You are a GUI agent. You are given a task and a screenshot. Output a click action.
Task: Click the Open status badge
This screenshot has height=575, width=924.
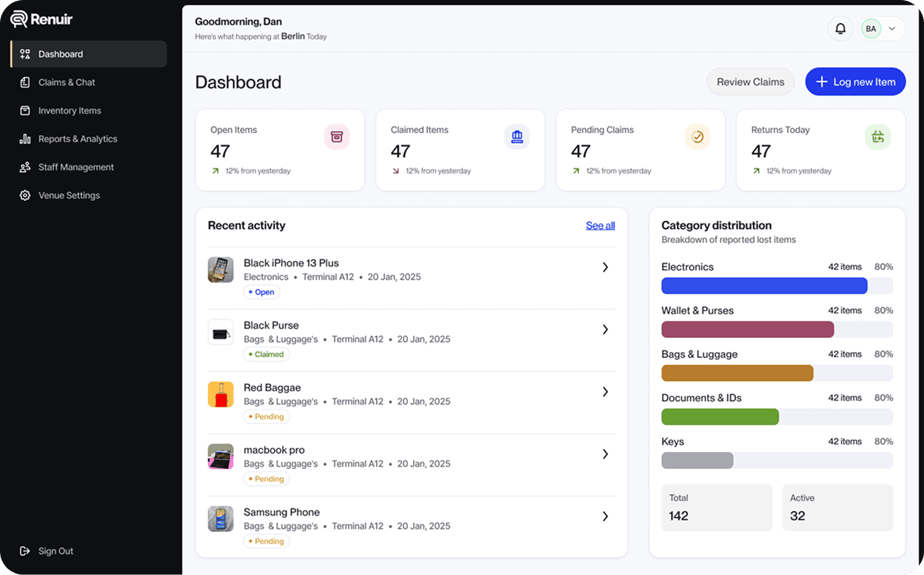pos(261,292)
